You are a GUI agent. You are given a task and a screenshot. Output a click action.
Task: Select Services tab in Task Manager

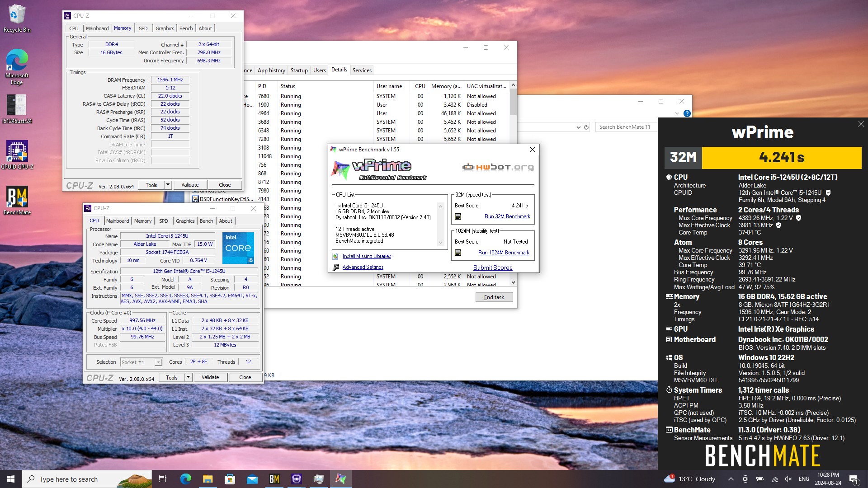[x=362, y=70]
